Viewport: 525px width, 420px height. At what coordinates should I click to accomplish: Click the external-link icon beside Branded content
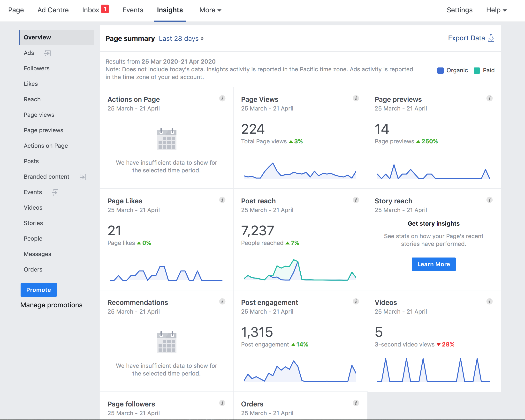tap(83, 177)
